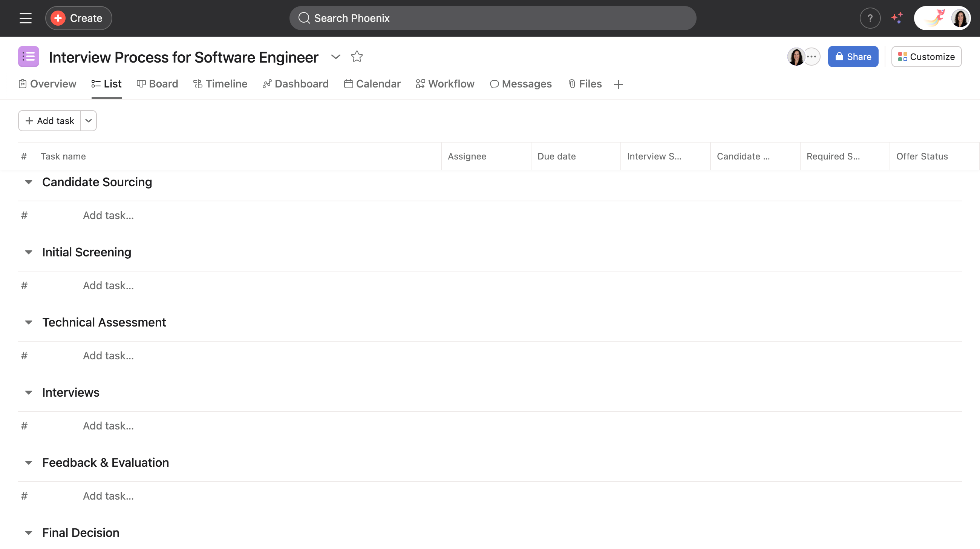Star the Interview Process project
Viewport: 980px width, 549px height.
coord(357,56)
